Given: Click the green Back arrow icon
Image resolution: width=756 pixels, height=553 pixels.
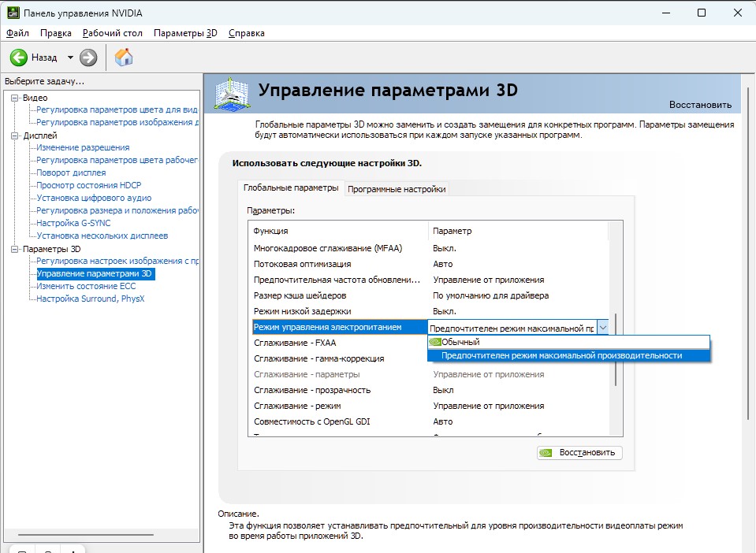Looking at the screenshot, I should (x=19, y=58).
